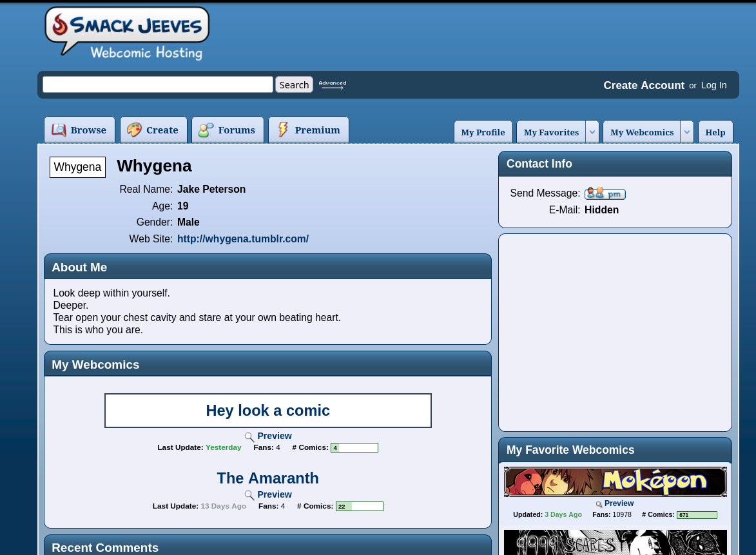Click Preview link under Hey look a comic
This screenshot has width=756, height=555.
[275, 436]
